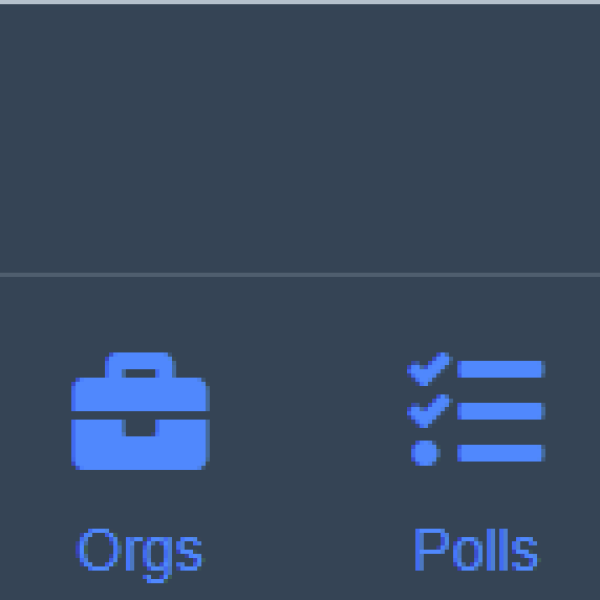Click the top bar line of Polls icon
This screenshot has height=600, width=600.
click(501, 369)
